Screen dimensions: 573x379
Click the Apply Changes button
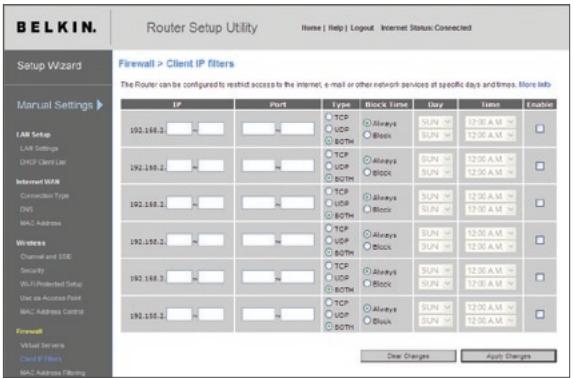[509, 356]
